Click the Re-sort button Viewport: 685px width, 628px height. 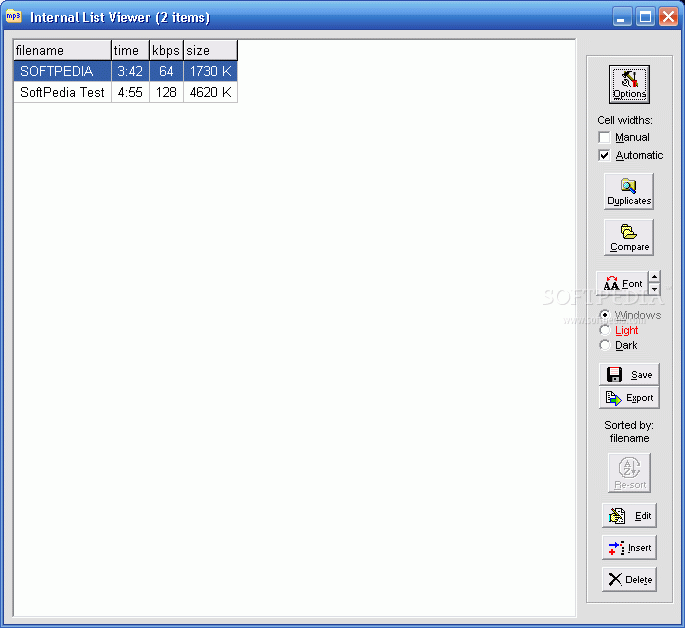pyautogui.click(x=629, y=473)
